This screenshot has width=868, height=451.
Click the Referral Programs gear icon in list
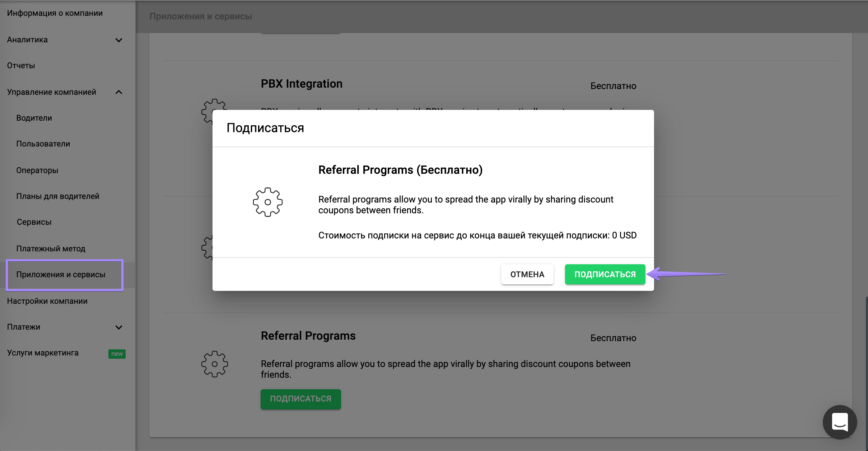click(215, 364)
